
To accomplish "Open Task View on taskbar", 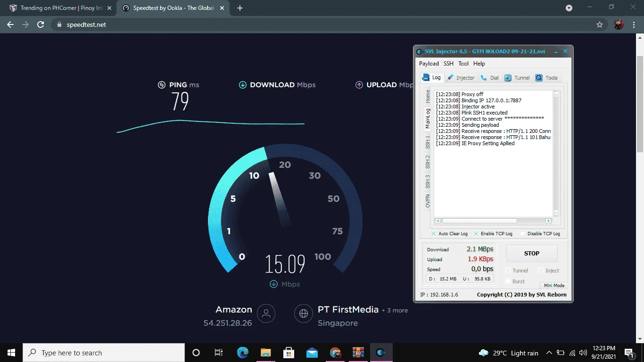I will coord(219,353).
